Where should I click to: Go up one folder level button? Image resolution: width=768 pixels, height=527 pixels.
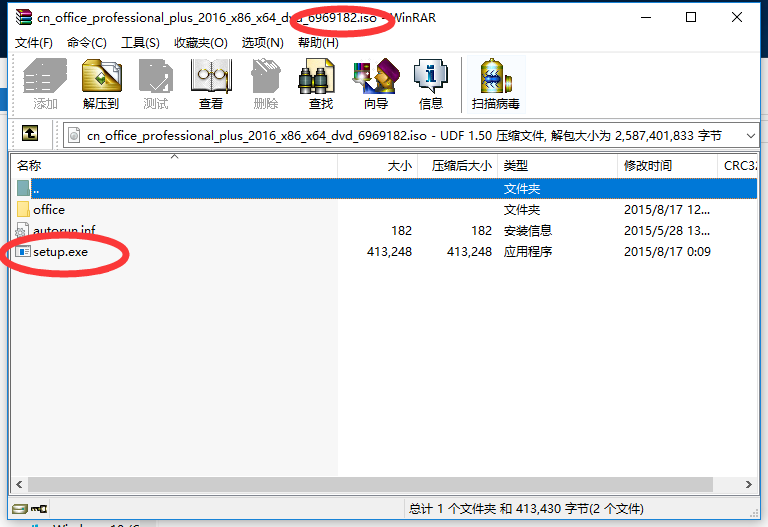[x=30, y=134]
